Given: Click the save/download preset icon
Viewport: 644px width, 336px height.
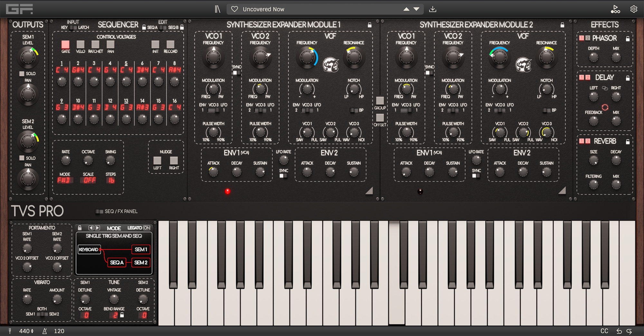Looking at the screenshot, I should (432, 9).
